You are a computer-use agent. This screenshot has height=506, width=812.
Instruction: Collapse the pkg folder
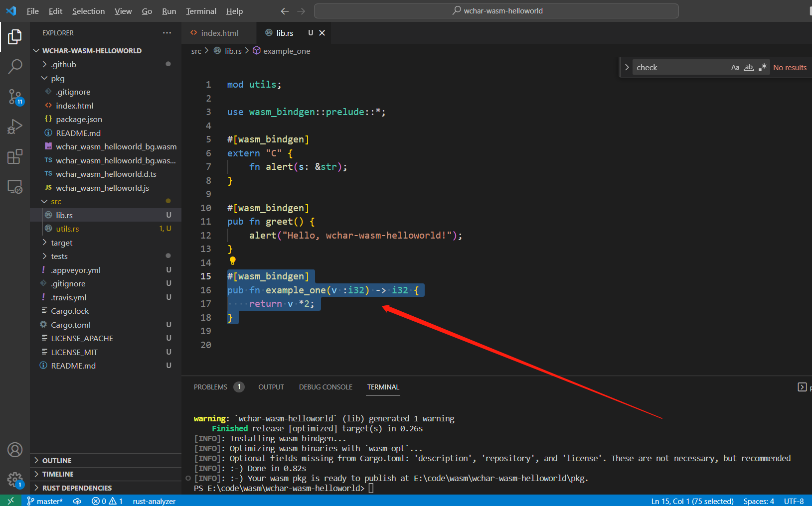coord(57,78)
